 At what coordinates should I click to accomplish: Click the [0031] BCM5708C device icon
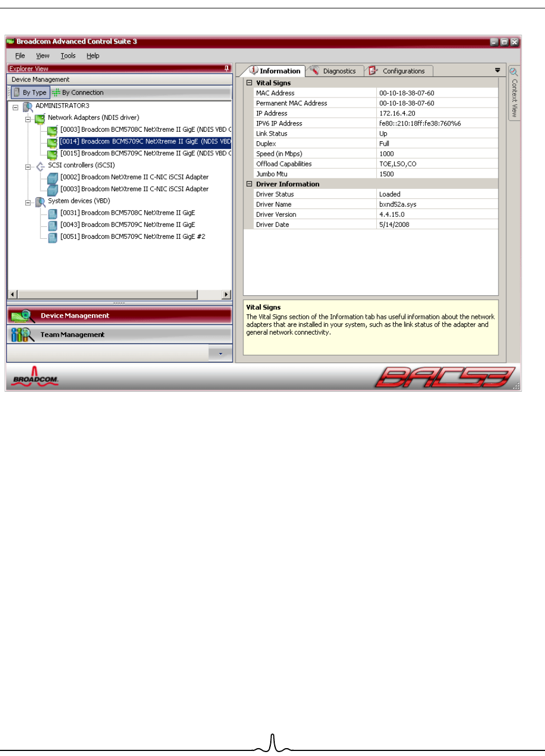(52, 214)
